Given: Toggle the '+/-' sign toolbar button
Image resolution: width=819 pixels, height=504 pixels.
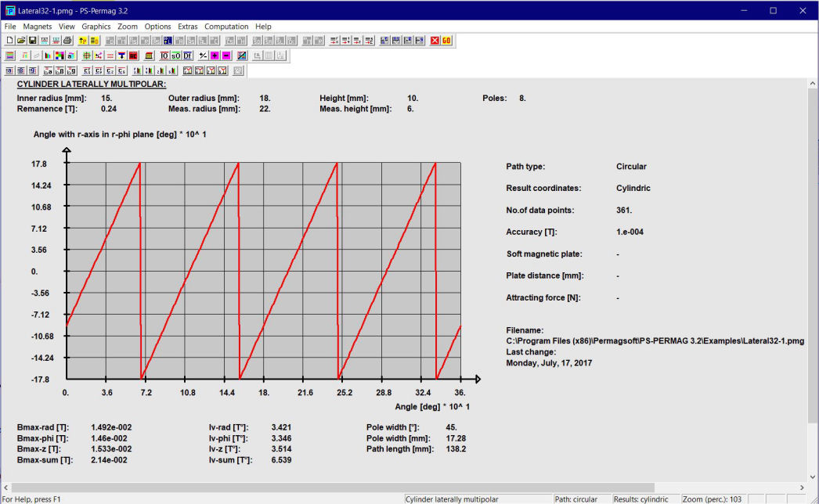Looking at the screenshot, I should pos(203,56).
